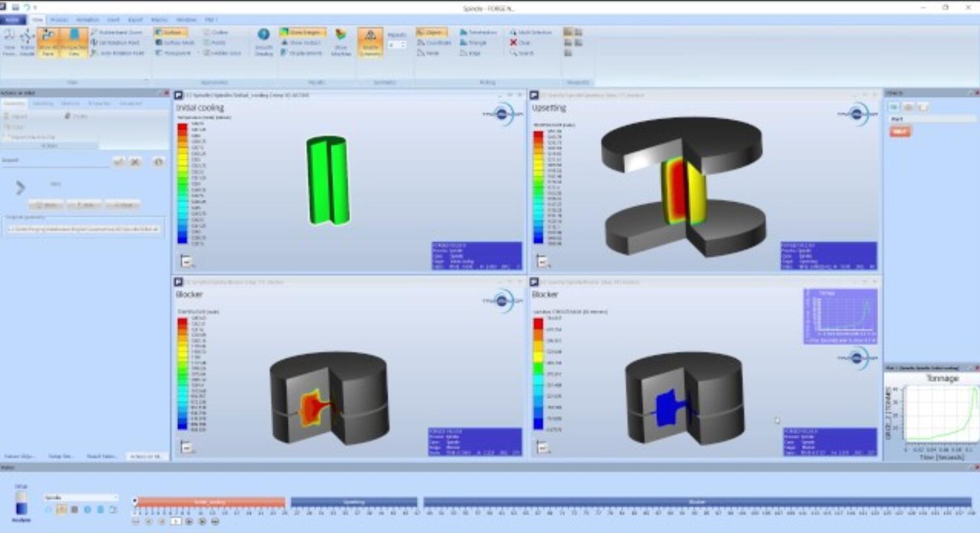This screenshot has height=533, width=980.
Task: Toggle Transparent appearance
Action: point(174,53)
